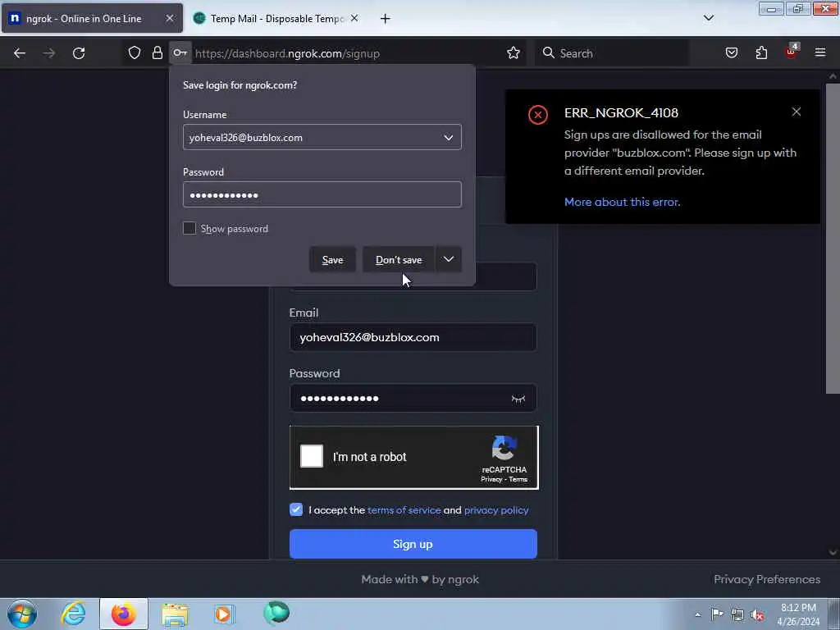Show hidden system tray icons

(697, 615)
